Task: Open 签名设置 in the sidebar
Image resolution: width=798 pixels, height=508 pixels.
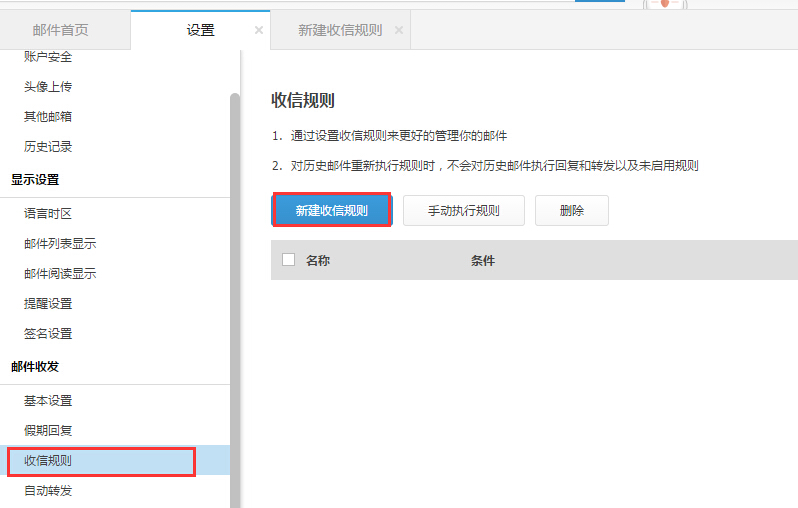Action: [48, 334]
